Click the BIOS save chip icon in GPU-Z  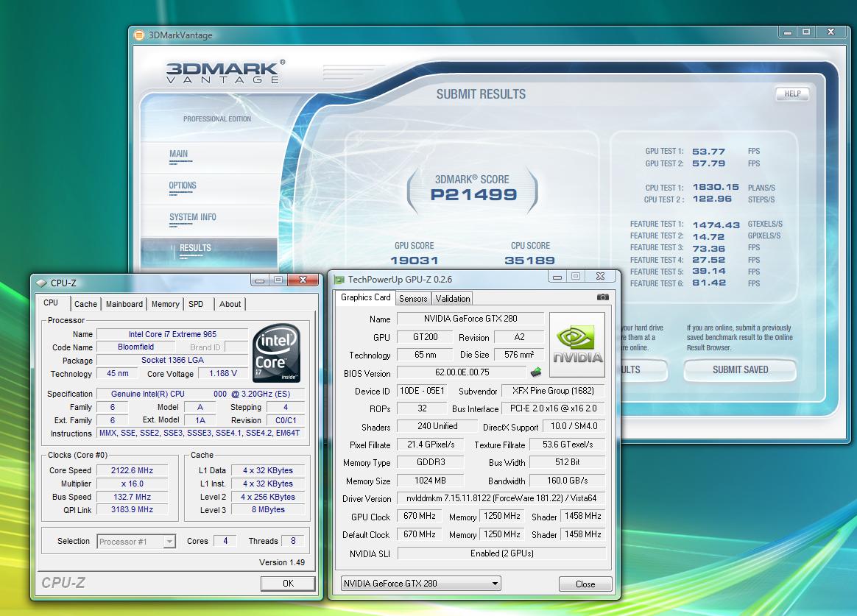tap(536, 372)
